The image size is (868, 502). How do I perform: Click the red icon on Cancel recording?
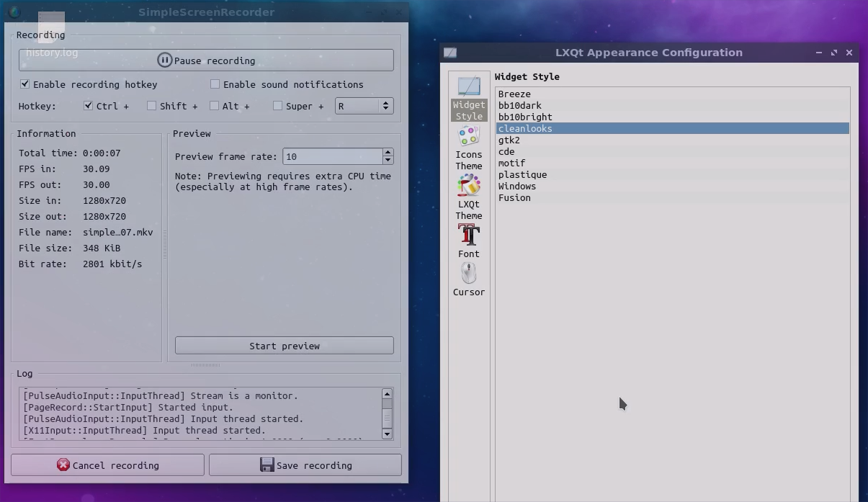64,465
